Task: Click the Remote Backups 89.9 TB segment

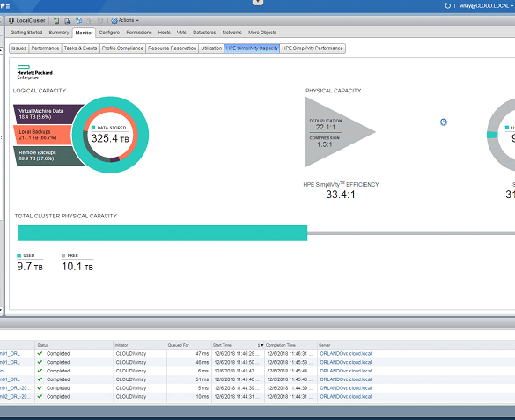Action: tap(46, 155)
